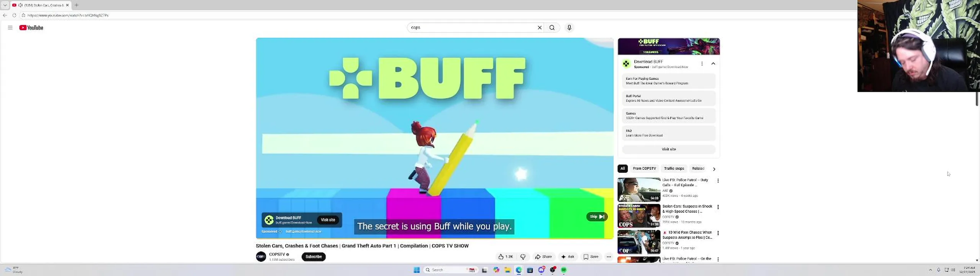Start voice search with microphone icon
Viewport: 980px width, 276px height.
coord(569,28)
